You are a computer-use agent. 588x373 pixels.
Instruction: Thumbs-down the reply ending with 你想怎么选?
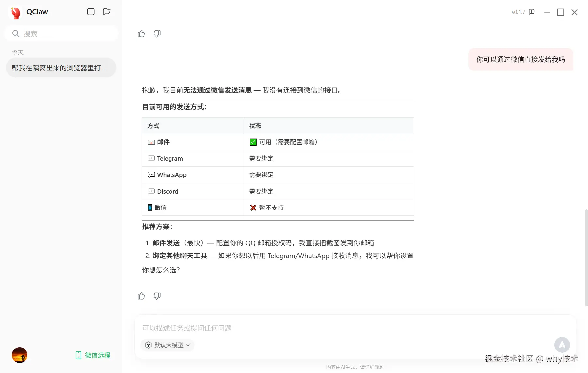(x=157, y=296)
